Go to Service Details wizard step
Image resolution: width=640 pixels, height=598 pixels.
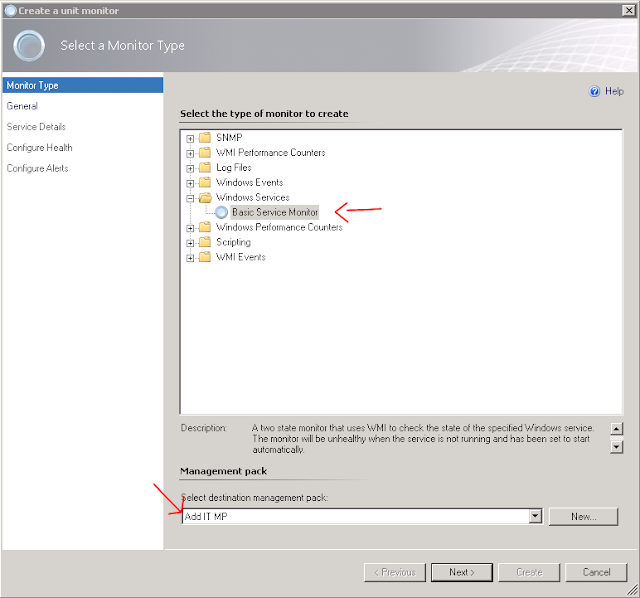tap(36, 127)
